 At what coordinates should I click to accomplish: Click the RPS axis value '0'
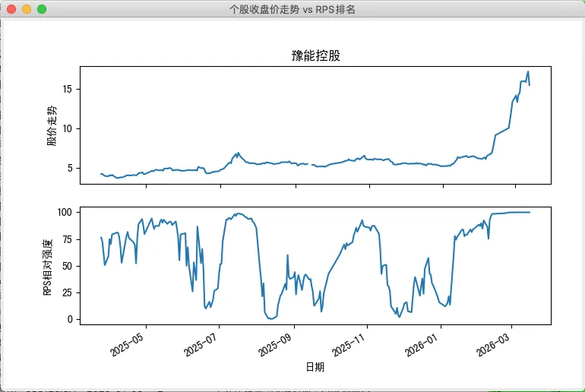[x=70, y=319]
